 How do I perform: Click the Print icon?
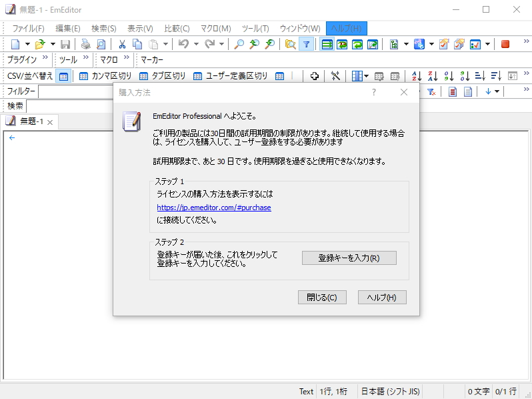[85, 44]
